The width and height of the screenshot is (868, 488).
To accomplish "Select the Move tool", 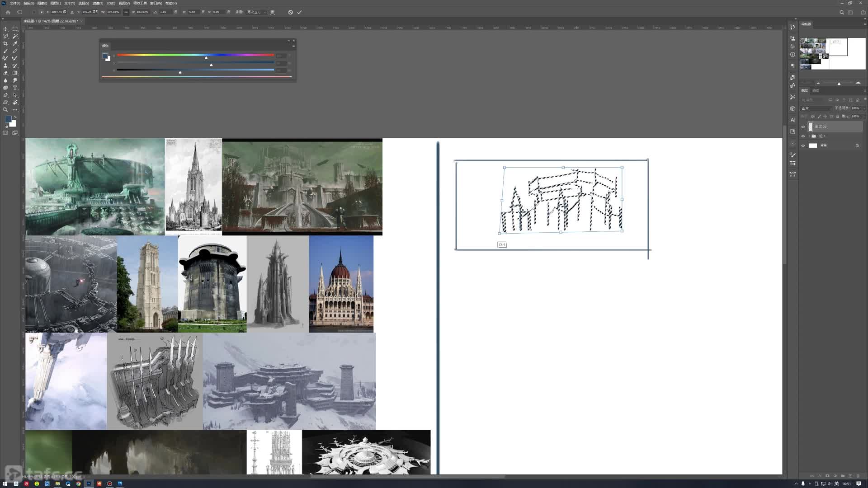I will point(5,29).
